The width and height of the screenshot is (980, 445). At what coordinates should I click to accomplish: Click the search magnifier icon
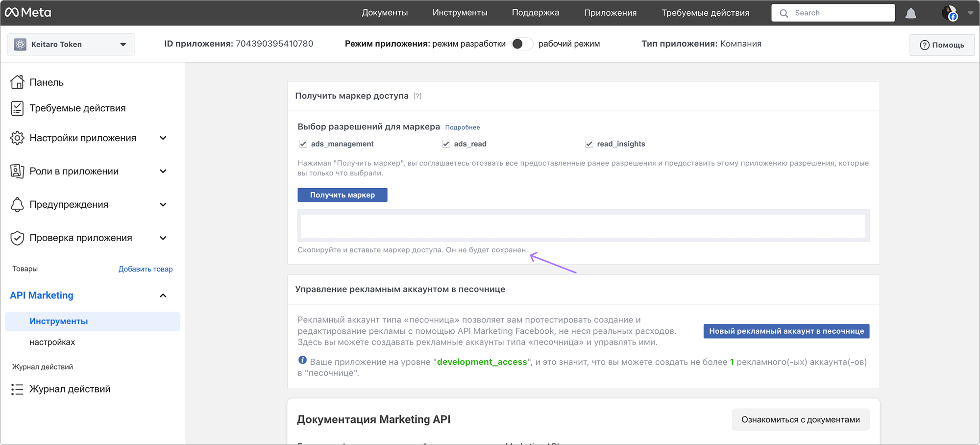[x=784, y=13]
